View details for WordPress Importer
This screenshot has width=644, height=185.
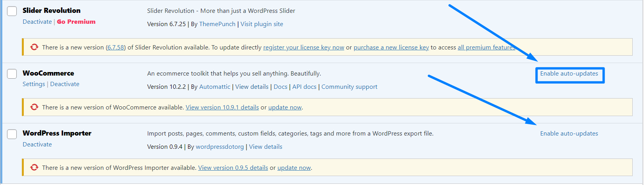point(266,147)
